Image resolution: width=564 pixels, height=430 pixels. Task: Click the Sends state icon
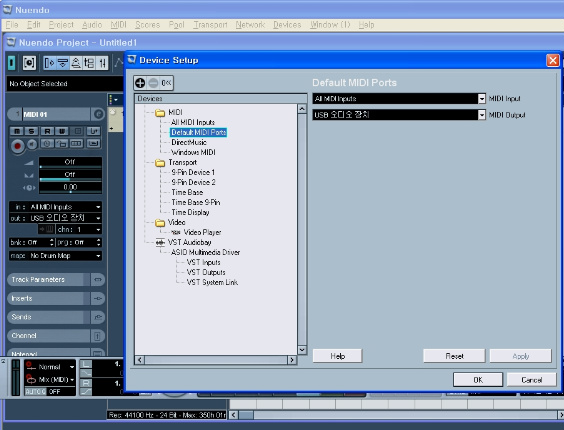[x=97, y=317]
